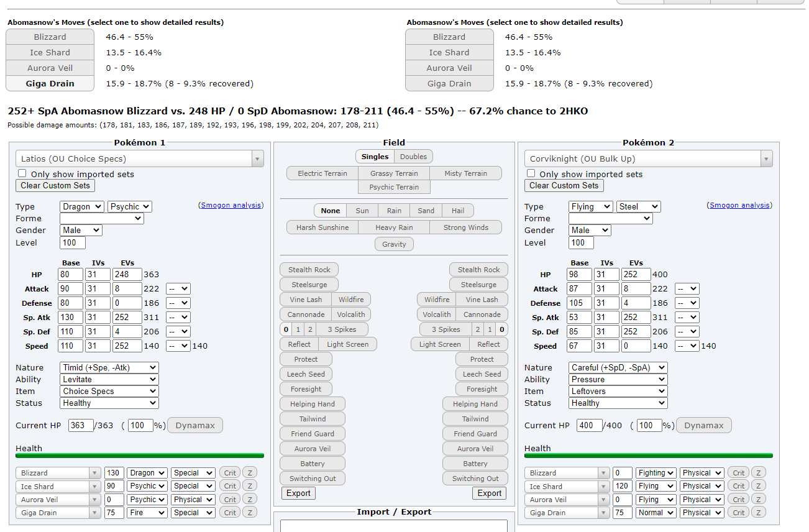Switch field format to Singles
The height and width of the screenshot is (532, 809).
(375, 157)
